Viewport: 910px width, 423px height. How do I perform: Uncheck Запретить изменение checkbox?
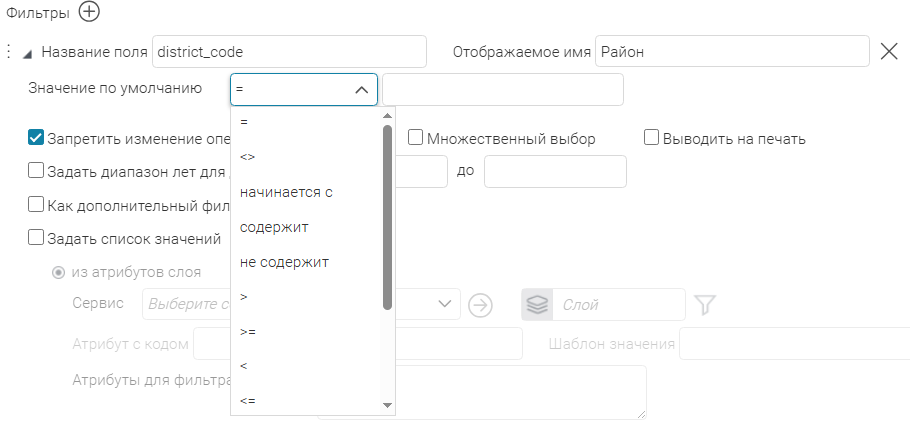(x=36, y=139)
